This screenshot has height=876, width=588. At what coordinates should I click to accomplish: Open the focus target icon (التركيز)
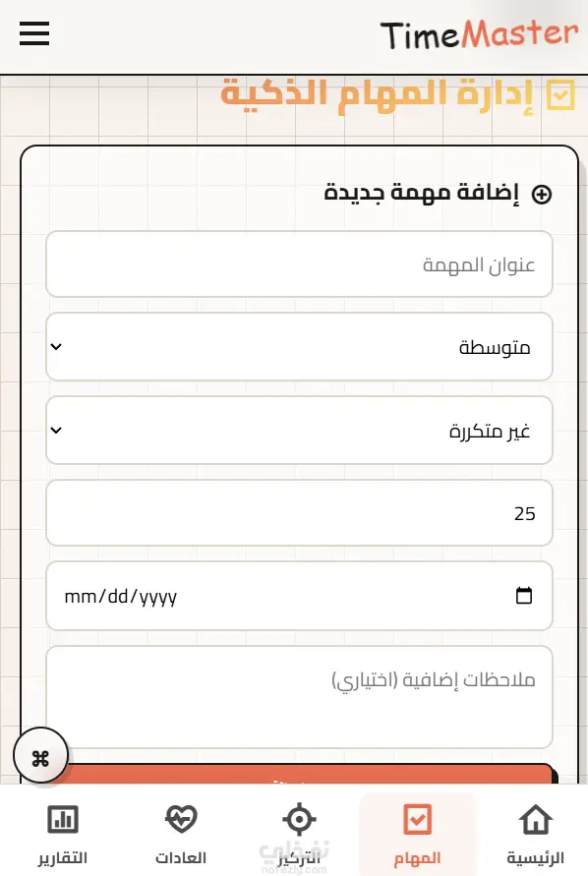(299, 820)
